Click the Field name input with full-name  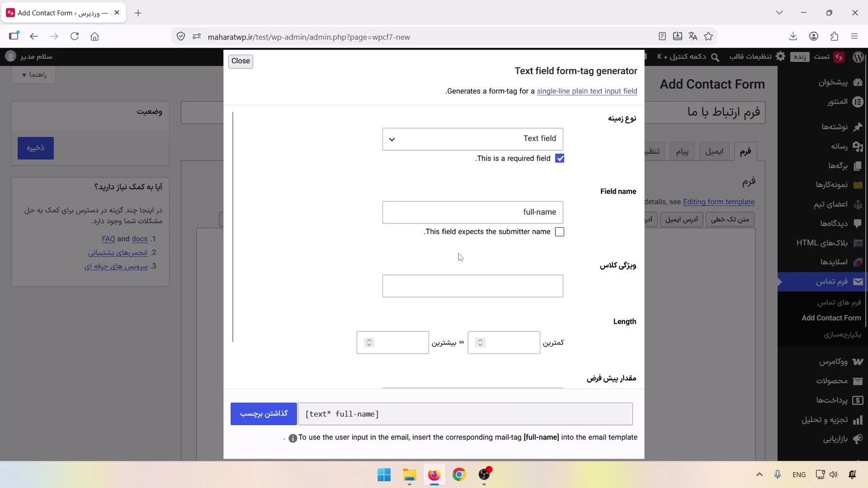[473, 213]
